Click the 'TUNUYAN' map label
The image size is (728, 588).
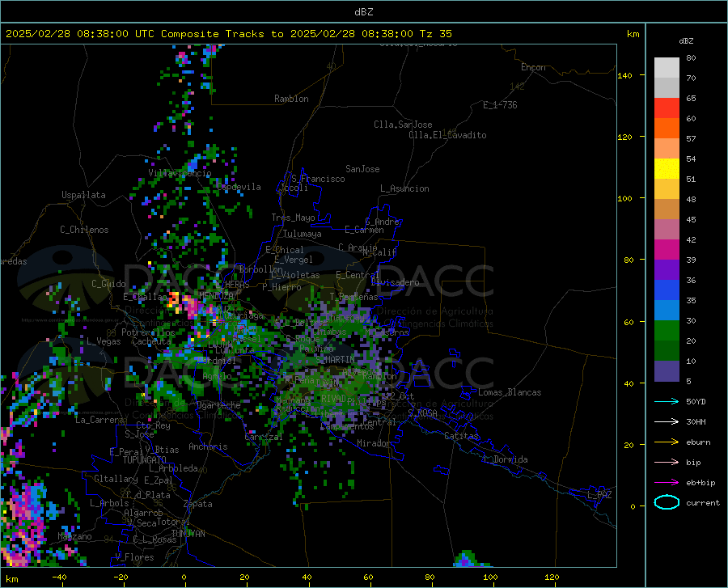(188, 534)
